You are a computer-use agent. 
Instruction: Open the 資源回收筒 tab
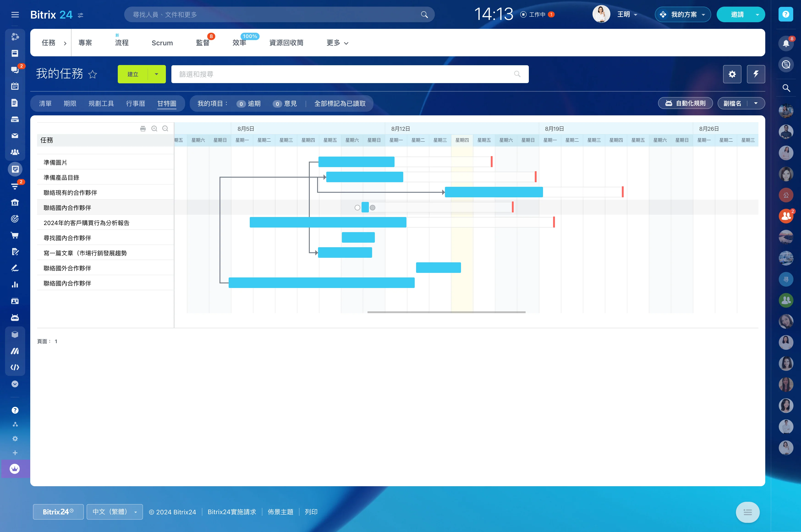tap(286, 43)
